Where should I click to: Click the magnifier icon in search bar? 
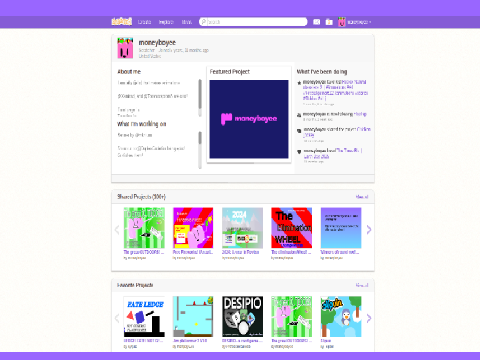click(204, 22)
